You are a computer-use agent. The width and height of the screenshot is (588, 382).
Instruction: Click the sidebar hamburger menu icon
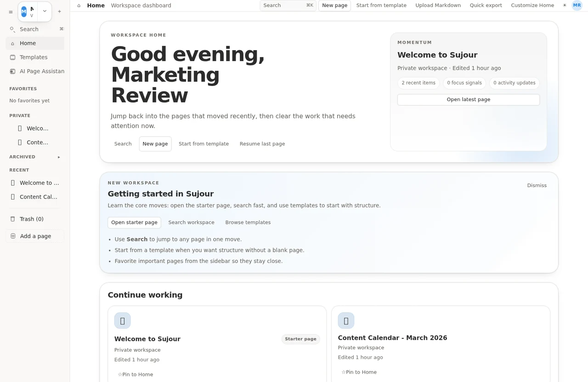click(11, 11)
